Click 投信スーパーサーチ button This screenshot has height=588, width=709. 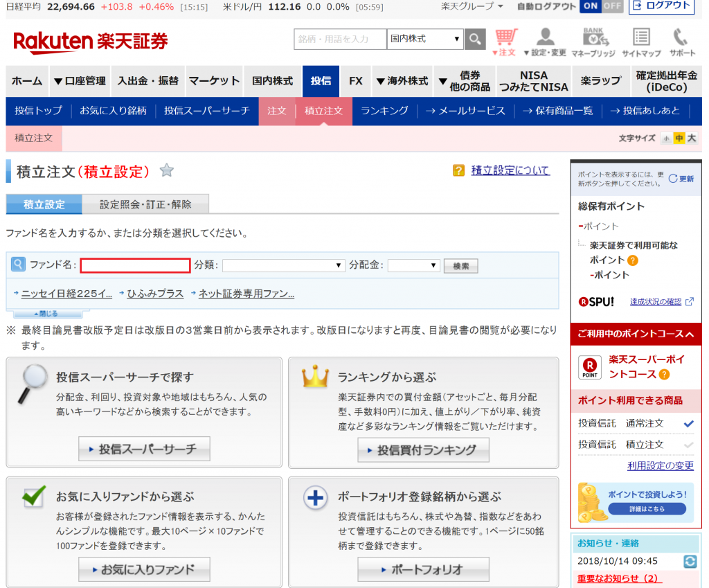pos(144,449)
